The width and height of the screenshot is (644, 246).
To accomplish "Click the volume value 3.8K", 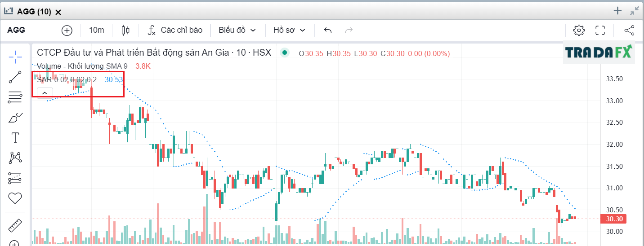I will [143, 66].
